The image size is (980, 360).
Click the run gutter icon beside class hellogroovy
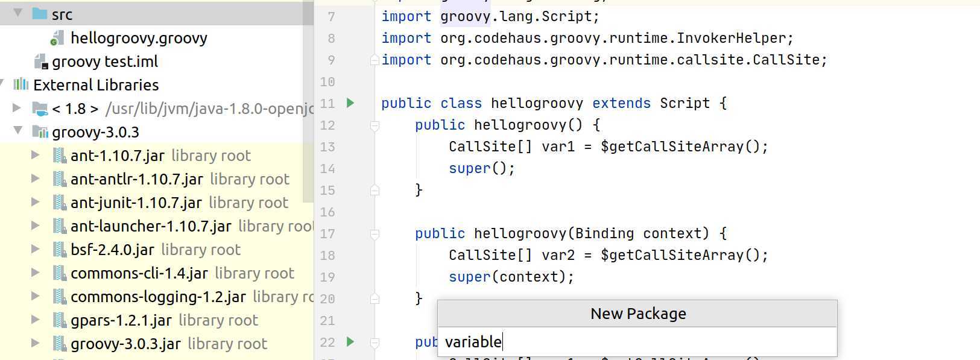point(350,103)
